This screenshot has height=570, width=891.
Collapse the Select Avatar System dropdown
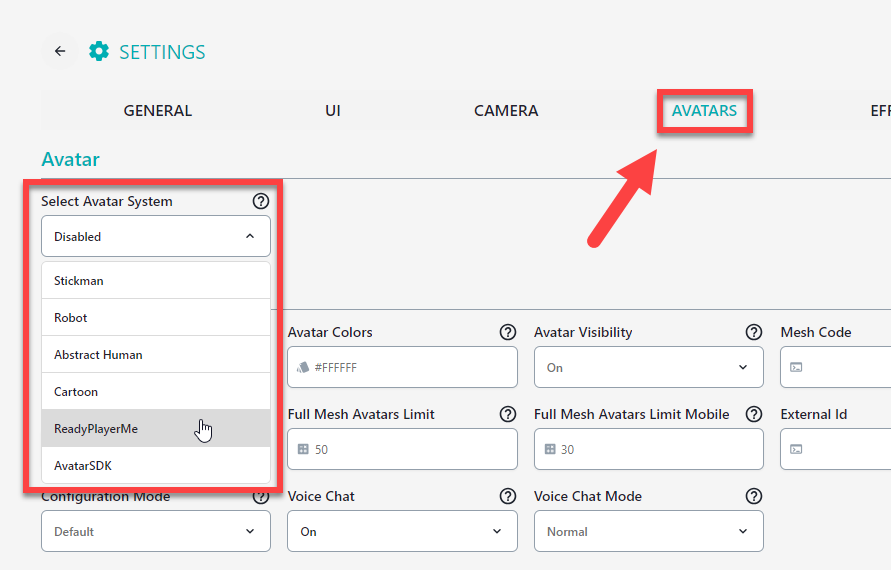pos(156,236)
